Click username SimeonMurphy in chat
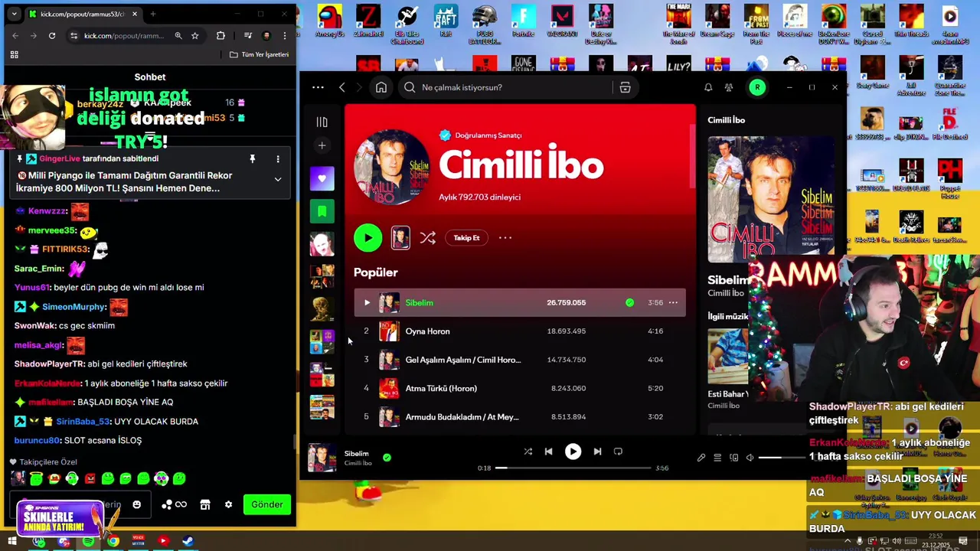The image size is (980, 551). tap(73, 307)
